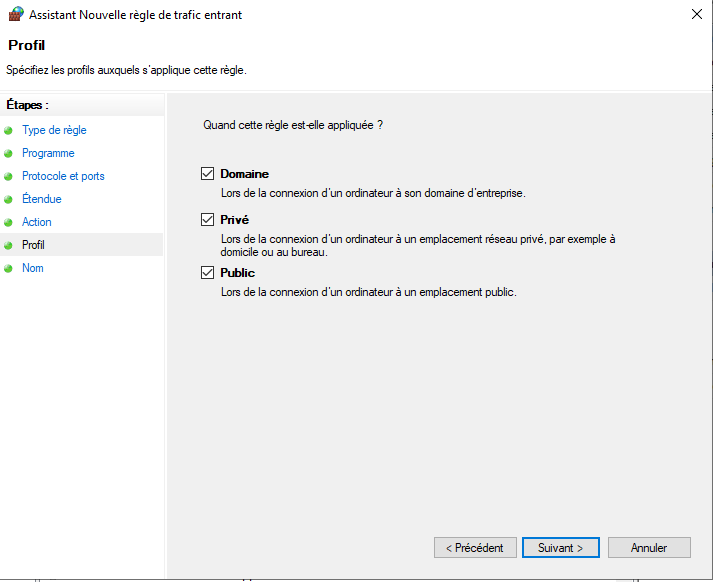Jump to Protocole et ports step
This screenshot has height=582, width=713.
pyautogui.click(x=63, y=176)
